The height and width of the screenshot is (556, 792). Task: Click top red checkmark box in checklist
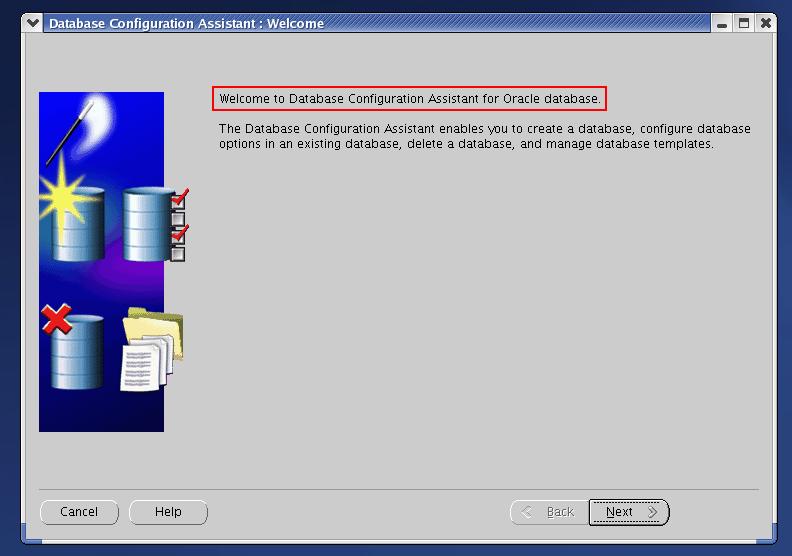coord(179,199)
